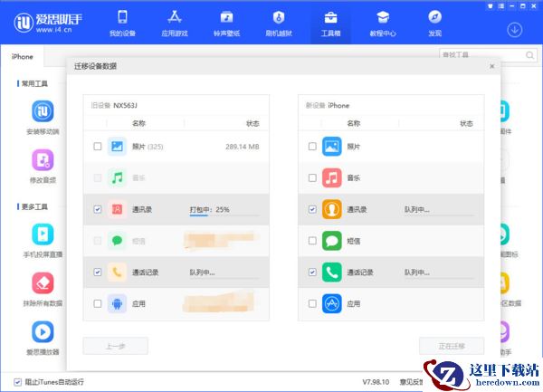Screen dimensions: 543x392
Task: Click the new iPhone green phone icon
Action: (332, 272)
